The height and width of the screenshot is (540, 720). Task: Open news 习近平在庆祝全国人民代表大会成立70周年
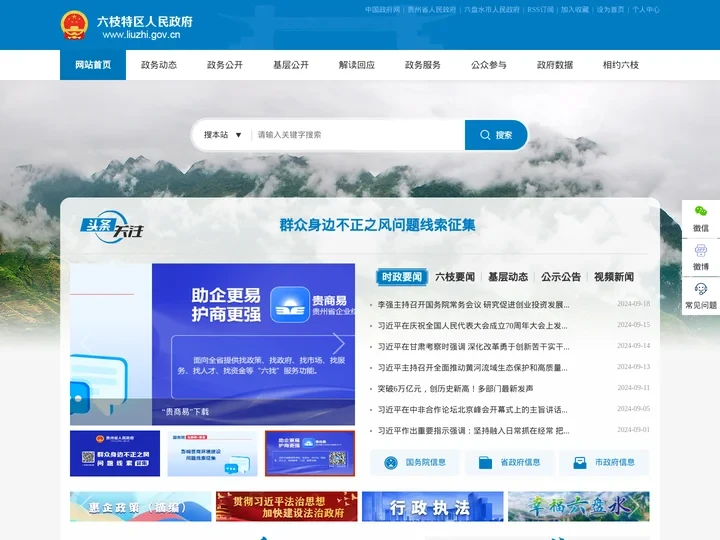(472, 326)
